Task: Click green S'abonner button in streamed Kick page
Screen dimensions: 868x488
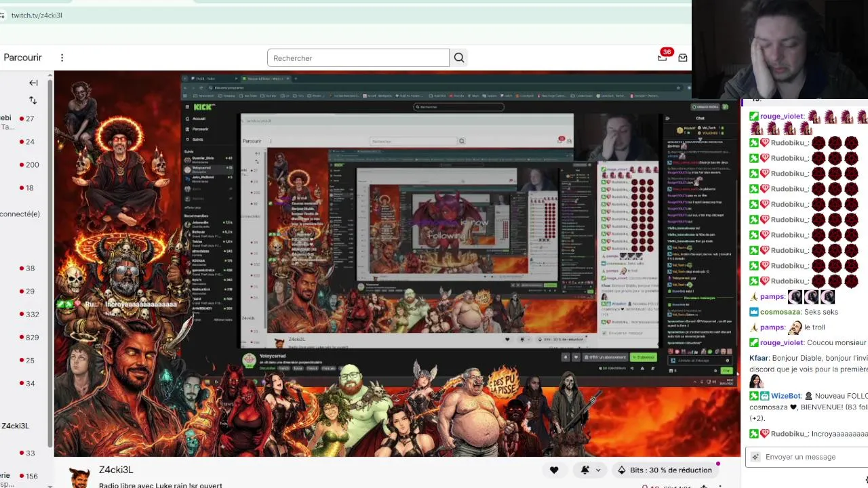Action: tap(643, 357)
